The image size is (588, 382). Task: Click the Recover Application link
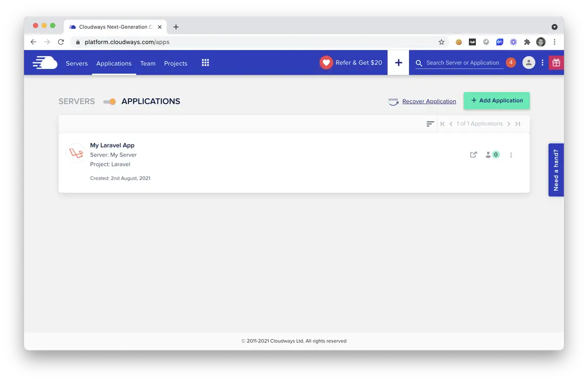pyautogui.click(x=429, y=101)
